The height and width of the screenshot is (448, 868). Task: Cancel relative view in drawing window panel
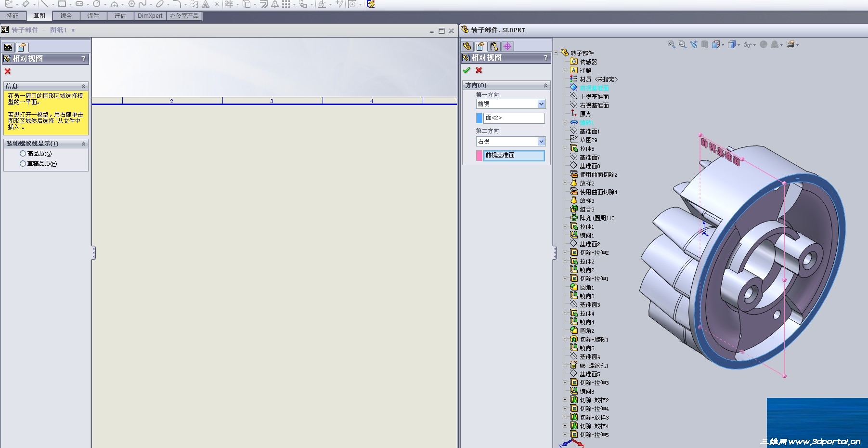[8, 71]
